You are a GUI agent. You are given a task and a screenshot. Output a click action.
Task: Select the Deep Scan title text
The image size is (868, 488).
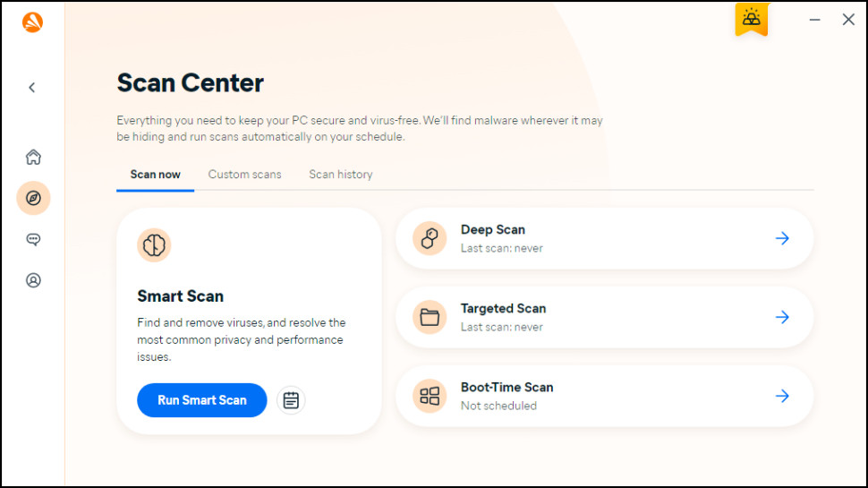(493, 230)
